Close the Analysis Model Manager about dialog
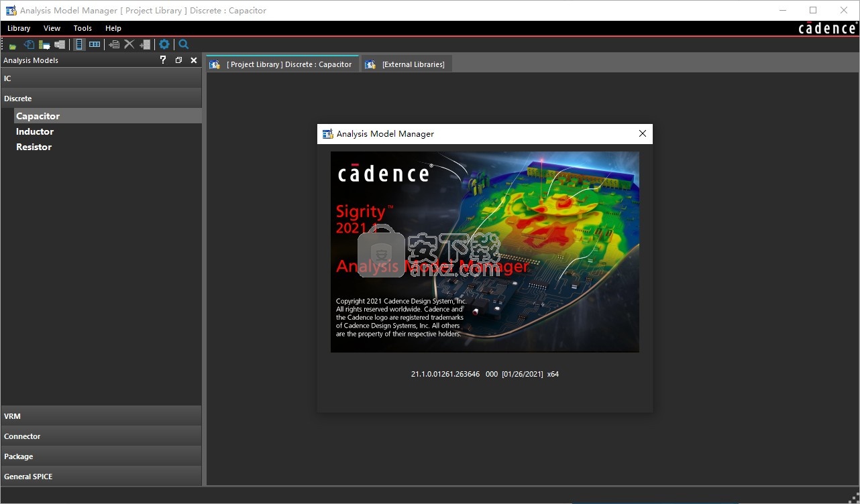This screenshot has width=860, height=504. 642,133
